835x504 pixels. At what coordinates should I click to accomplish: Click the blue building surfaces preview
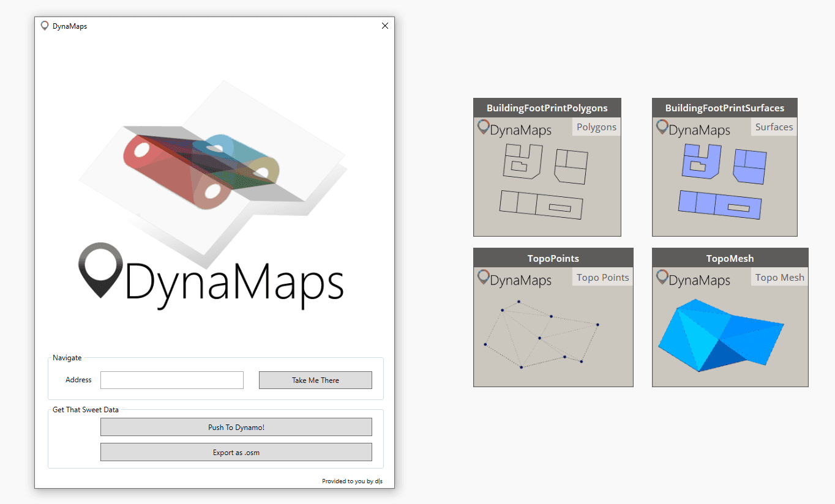click(722, 182)
